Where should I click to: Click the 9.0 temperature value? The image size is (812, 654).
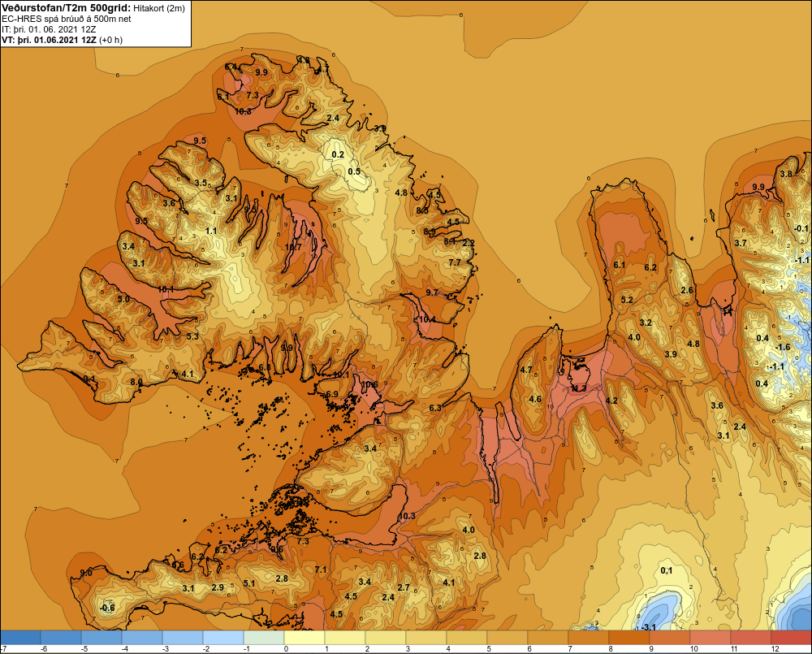(x=86, y=573)
